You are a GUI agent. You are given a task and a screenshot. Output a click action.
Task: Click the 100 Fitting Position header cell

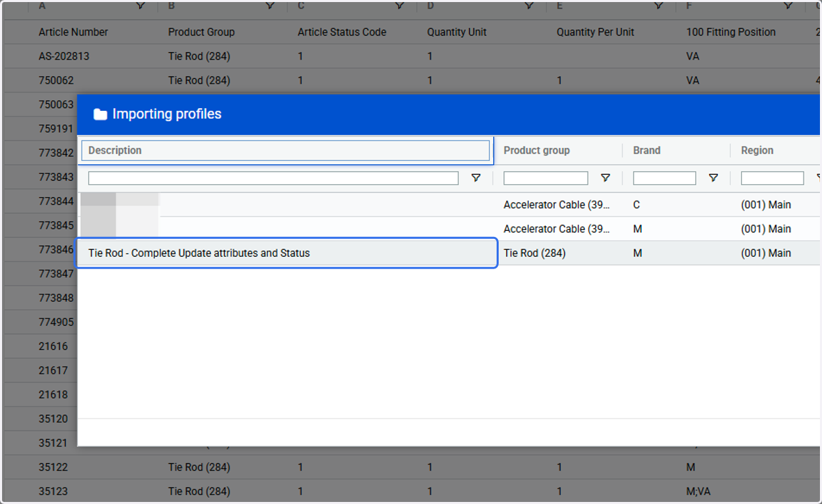731,32
